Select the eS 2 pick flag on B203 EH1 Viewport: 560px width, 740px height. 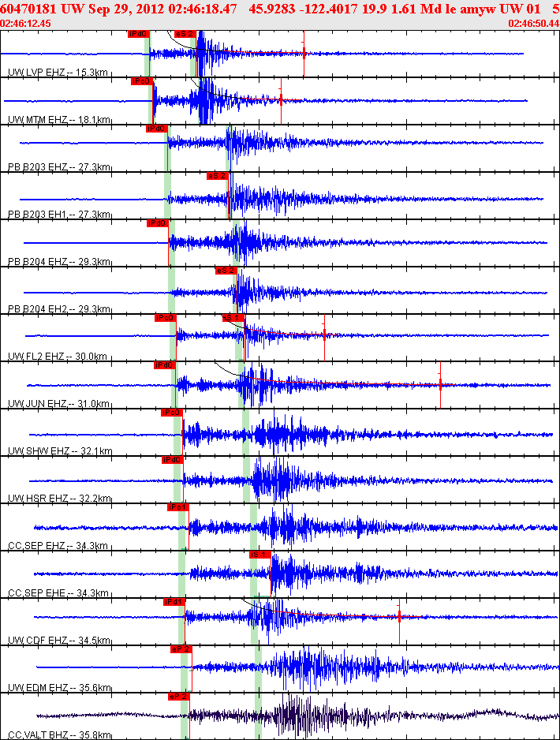(218, 176)
